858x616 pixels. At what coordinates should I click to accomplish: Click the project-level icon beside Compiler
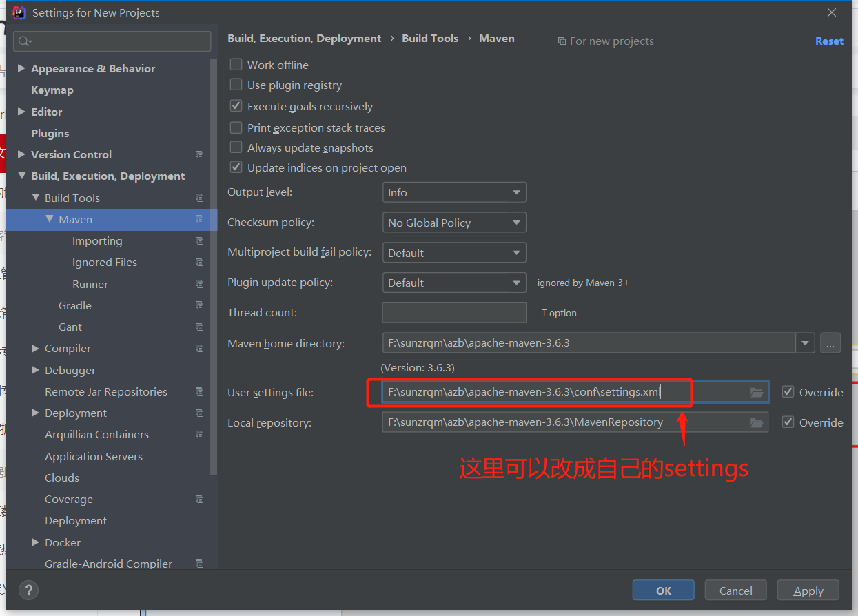(199, 349)
